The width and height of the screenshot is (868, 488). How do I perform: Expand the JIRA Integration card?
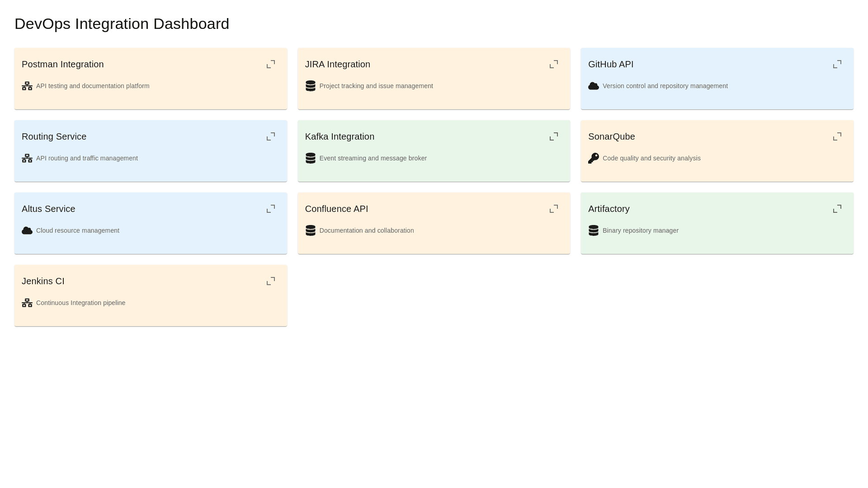[x=553, y=64]
